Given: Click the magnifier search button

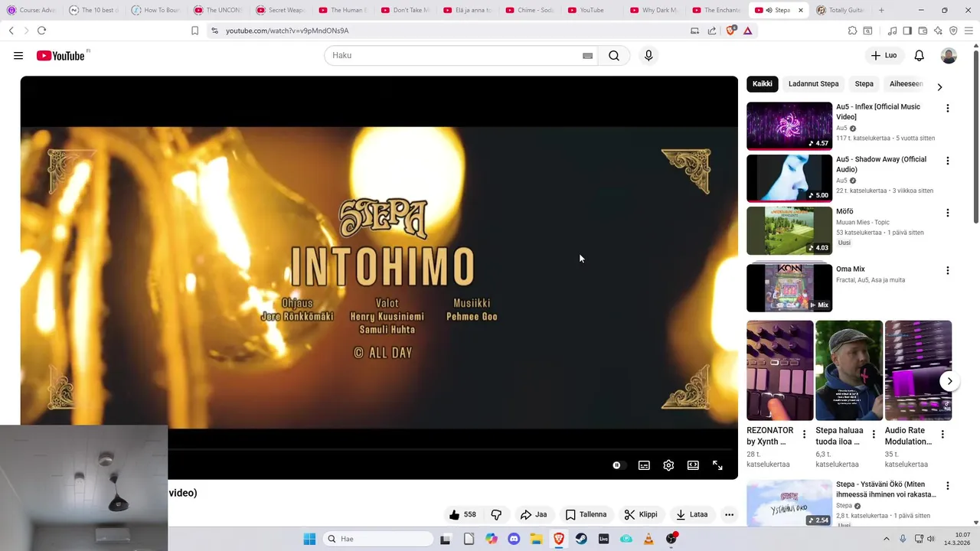Looking at the screenshot, I should [x=614, y=56].
